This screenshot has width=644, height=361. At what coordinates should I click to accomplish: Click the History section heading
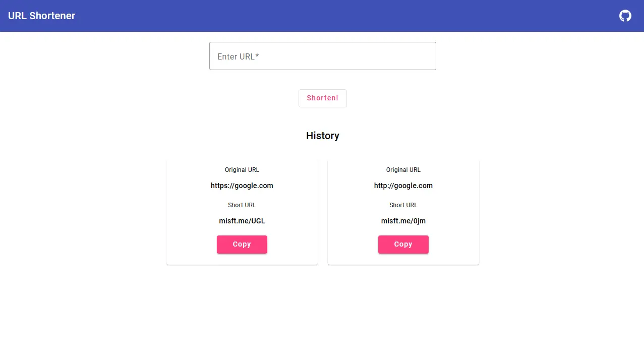coord(322,135)
